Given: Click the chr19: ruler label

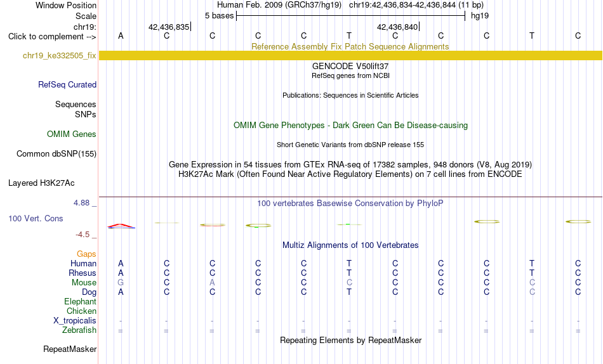Looking at the screenshot, I should click(x=85, y=27).
